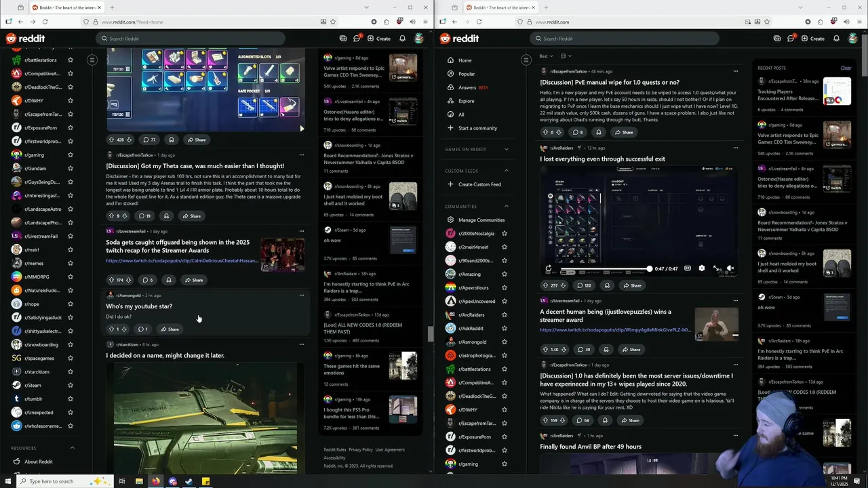Favorite r/Amazing in right window
This screenshot has height=488, width=868.
click(x=504, y=274)
